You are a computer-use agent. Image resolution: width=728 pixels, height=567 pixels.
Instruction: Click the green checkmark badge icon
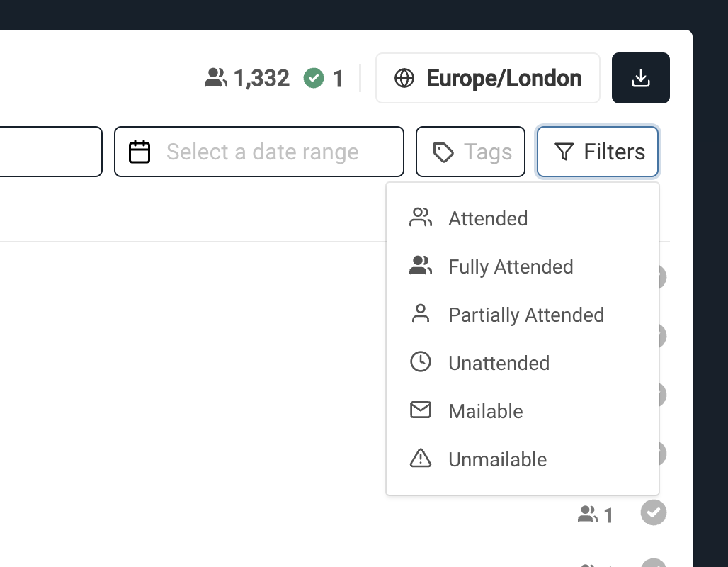314,78
